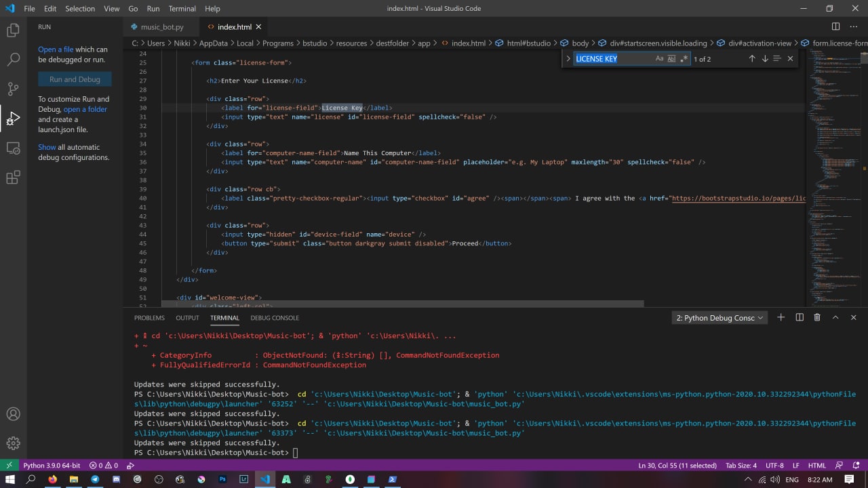Open the Windows Start button

[10, 479]
